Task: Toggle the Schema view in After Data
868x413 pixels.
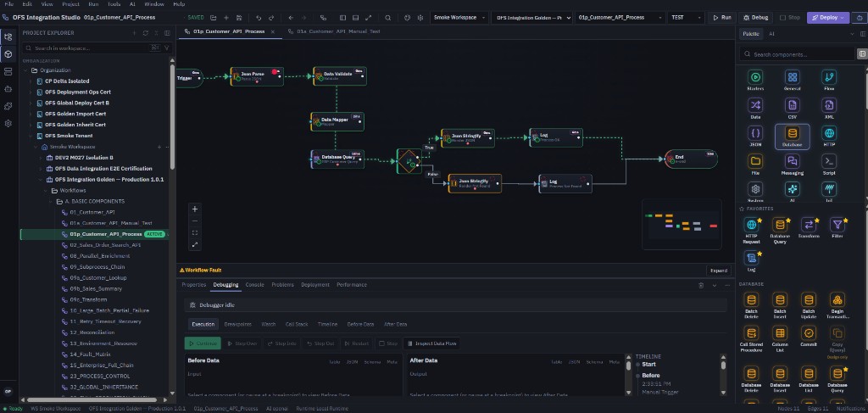Action: pyautogui.click(x=594, y=362)
